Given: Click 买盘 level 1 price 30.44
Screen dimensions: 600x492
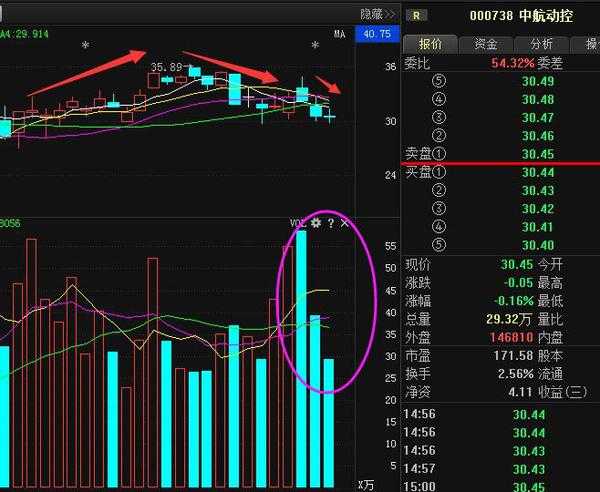Looking at the screenshot, I should [538, 173].
